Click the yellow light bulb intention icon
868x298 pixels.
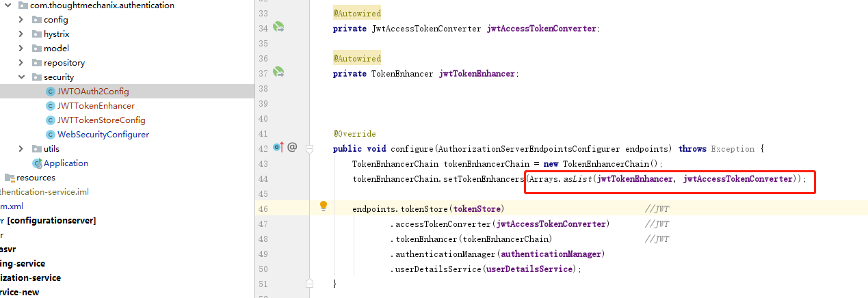point(324,206)
